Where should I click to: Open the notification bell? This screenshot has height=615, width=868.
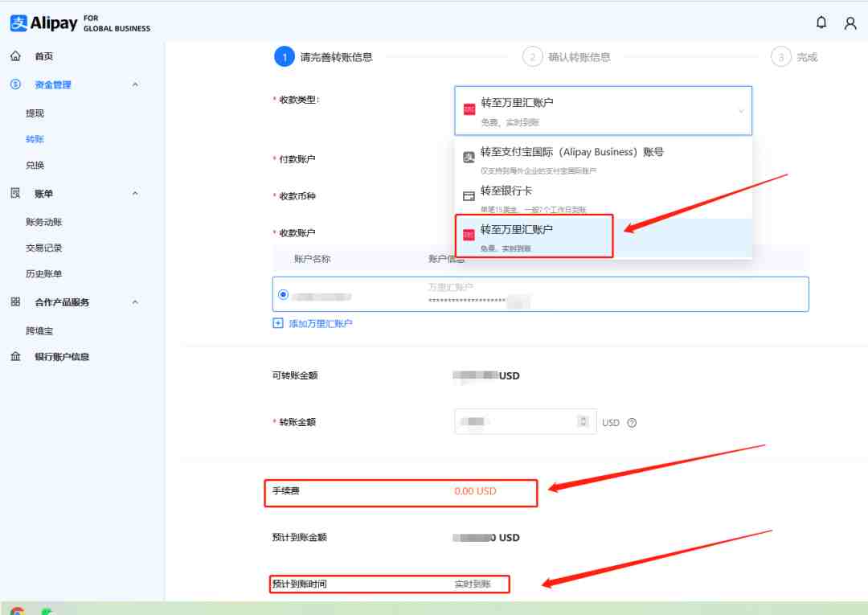pos(821,23)
